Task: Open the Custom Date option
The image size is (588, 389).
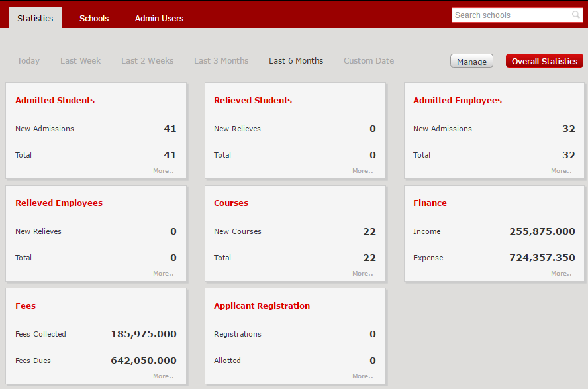Action: coord(368,60)
